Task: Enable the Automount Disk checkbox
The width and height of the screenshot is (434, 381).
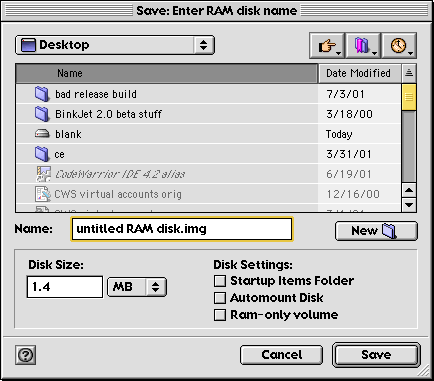Action: pos(220,298)
